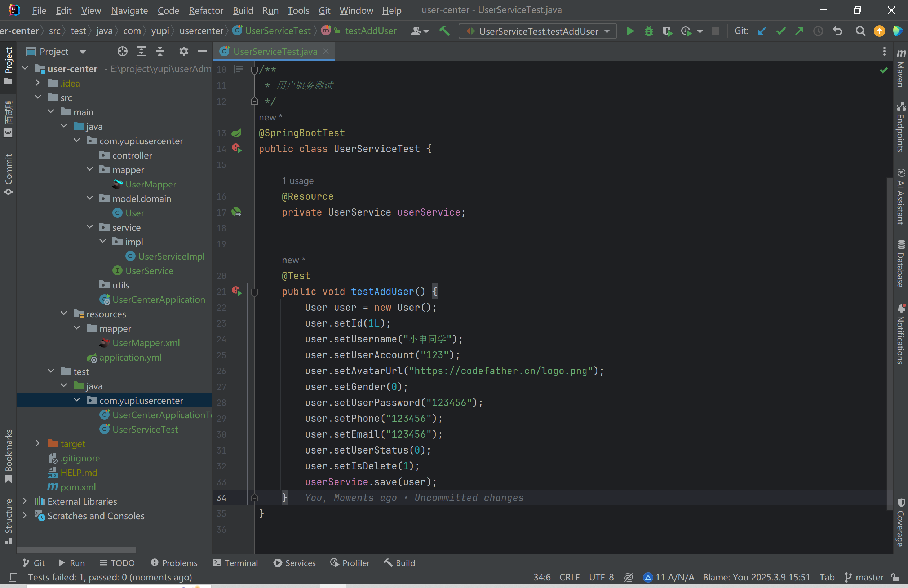
Task: Click the green Run button in toolbar
Action: [x=630, y=31]
